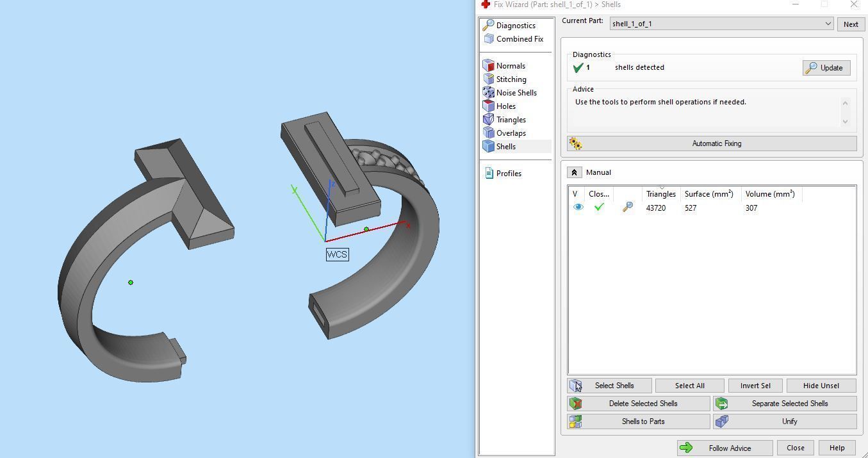Select the 43720 triangles cell
The width and height of the screenshot is (868, 458).
click(x=656, y=208)
